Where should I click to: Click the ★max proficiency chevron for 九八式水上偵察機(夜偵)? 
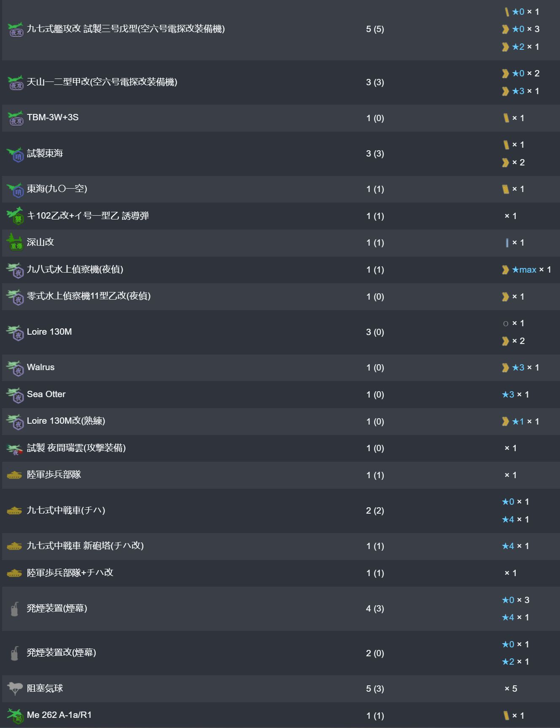coord(505,270)
